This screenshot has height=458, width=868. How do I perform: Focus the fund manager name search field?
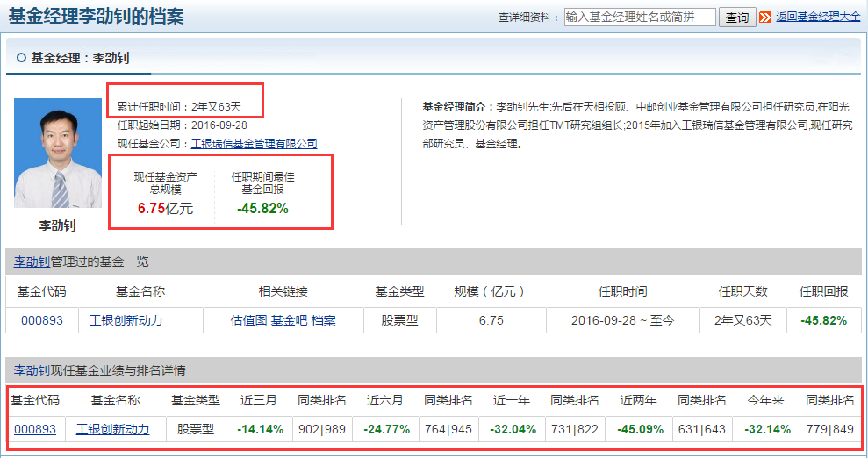tap(640, 18)
